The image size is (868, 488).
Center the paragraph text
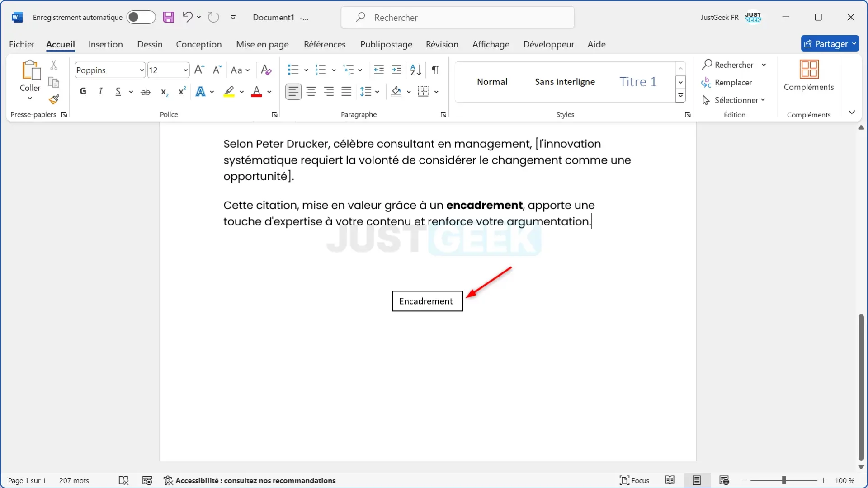[x=311, y=92]
